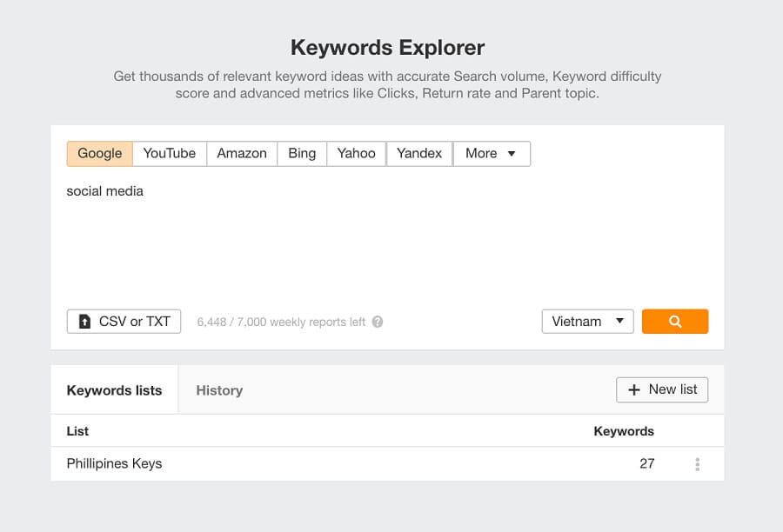
Task: Pick Yandex as the search engine
Action: click(419, 154)
